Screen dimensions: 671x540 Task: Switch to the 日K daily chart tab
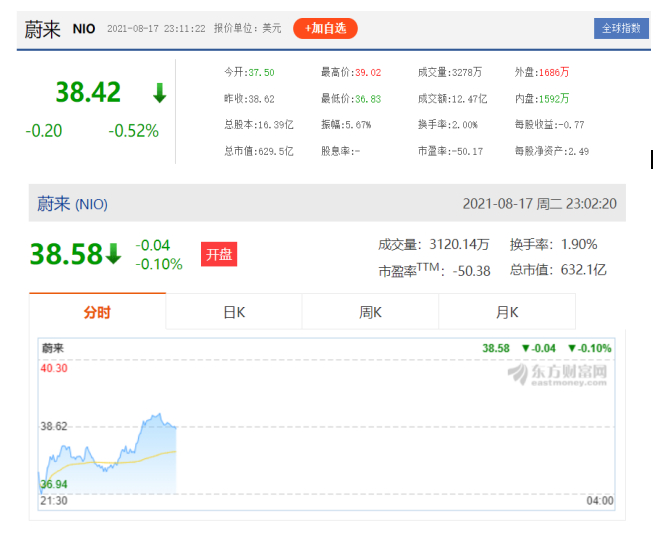234,312
